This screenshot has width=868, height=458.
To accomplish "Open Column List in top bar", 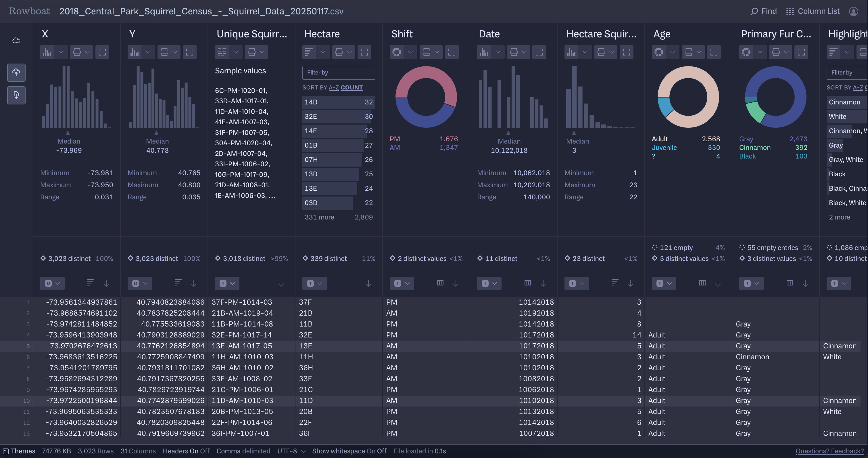I will coord(813,11).
